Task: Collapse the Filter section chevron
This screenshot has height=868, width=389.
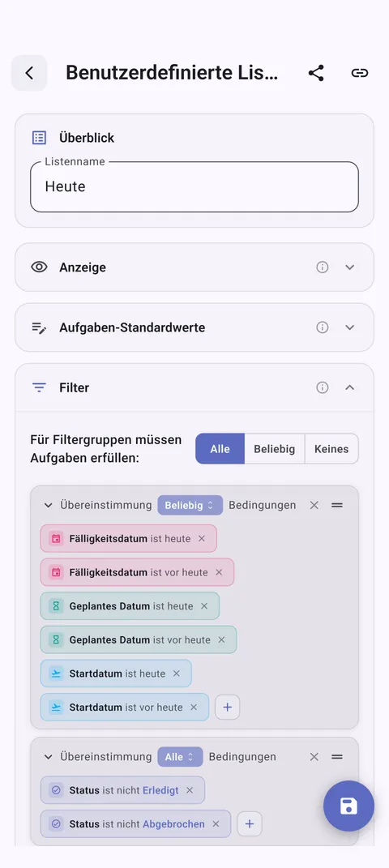Action: [350, 388]
